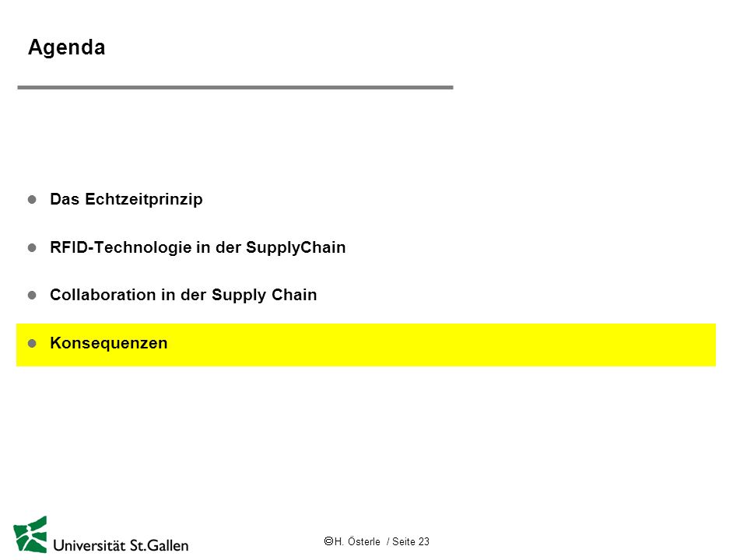
Task: Click the Seite 23 page number
Action: click(x=411, y=541)
